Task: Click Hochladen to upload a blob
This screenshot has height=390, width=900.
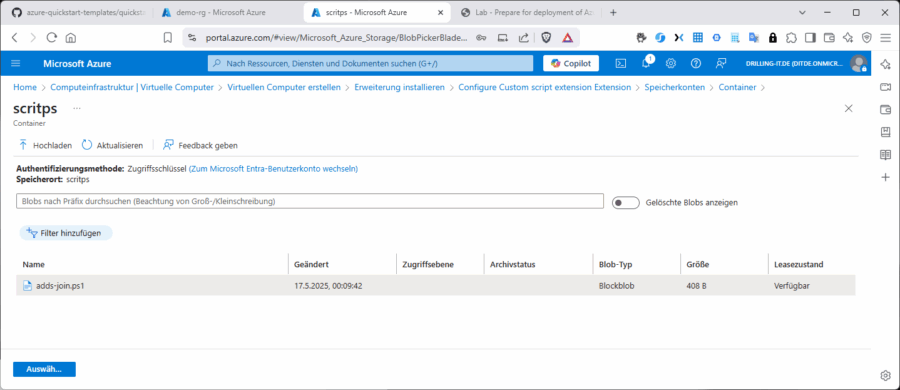Action: (x=45, y=145)
